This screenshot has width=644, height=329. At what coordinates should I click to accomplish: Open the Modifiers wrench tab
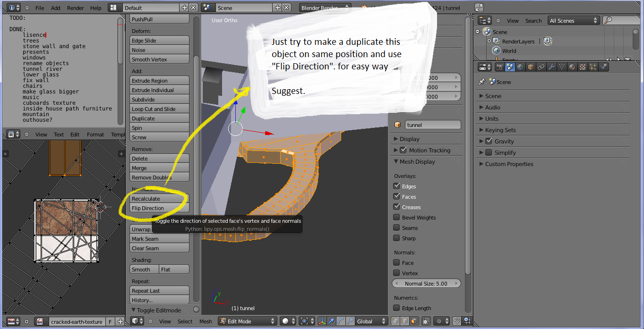coord(551,67)
